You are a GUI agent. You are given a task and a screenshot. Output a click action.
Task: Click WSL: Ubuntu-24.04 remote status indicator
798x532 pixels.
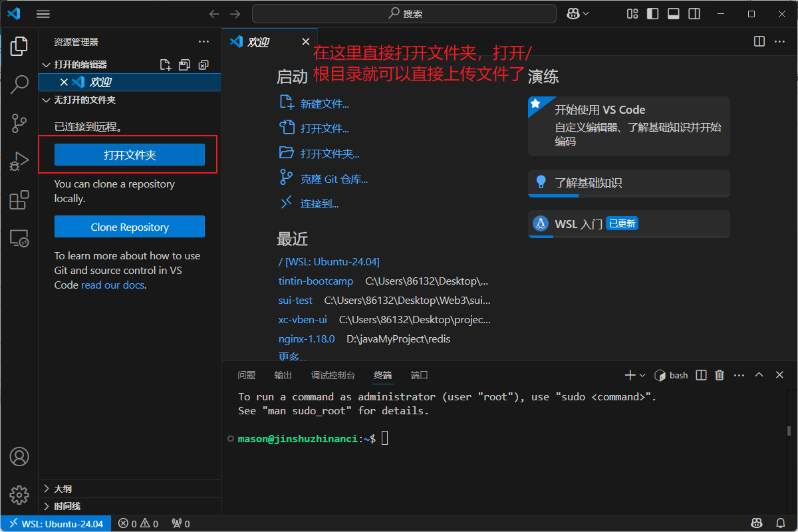[x=56, y=523]
